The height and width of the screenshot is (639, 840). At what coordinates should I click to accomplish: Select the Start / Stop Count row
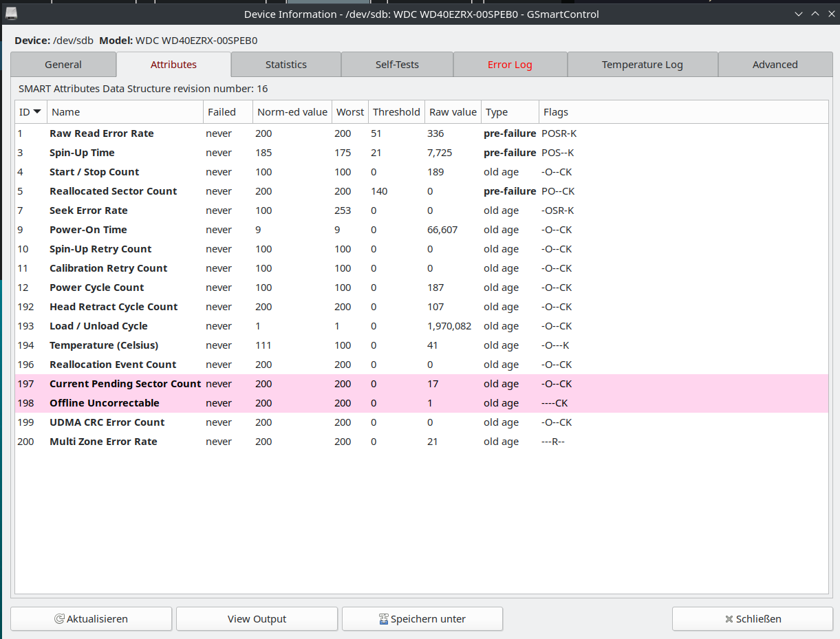point(421,172)
